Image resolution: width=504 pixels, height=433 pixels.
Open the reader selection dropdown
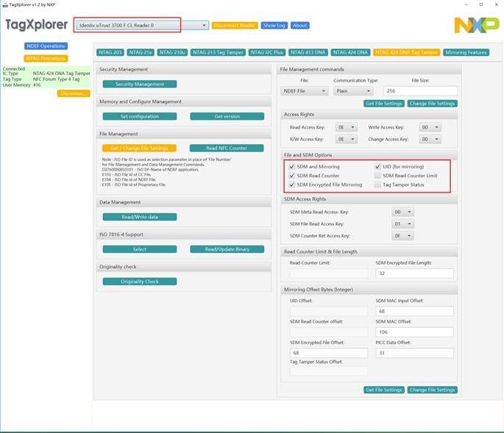pyautogui.click(x=143, y=25)
